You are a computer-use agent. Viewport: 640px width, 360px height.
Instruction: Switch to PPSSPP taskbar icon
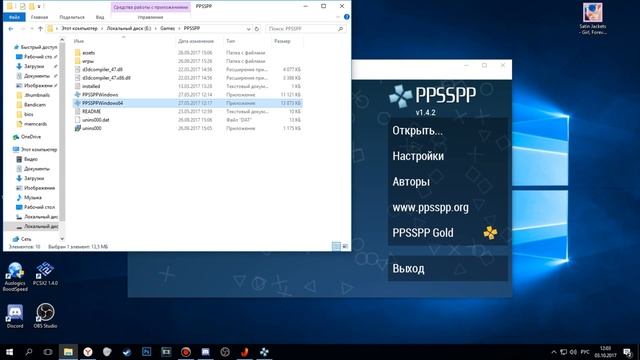[264, 352]
